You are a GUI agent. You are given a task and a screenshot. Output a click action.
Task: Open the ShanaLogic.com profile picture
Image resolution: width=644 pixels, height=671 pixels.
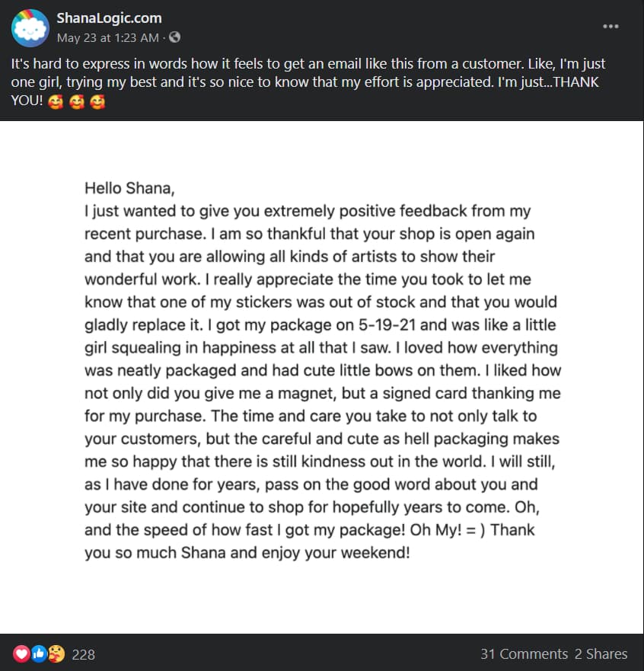[x=30, y=28]
